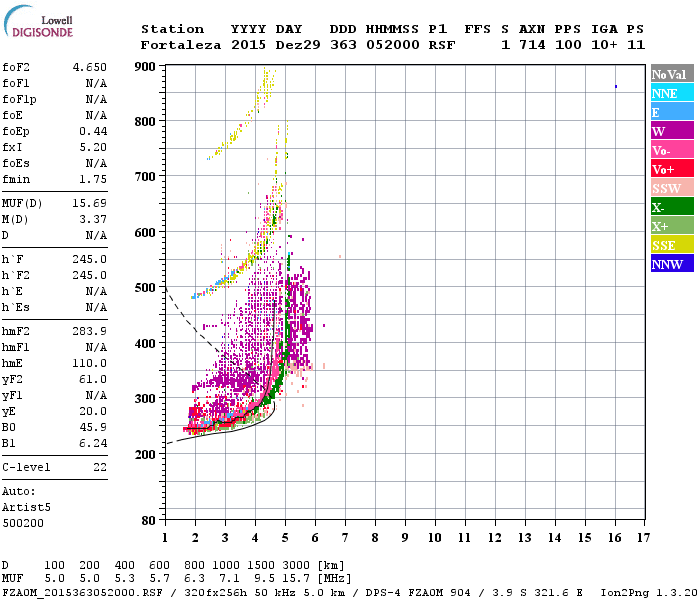
Task: Click the MUF(D) value 15.69
Action: [x=90, y=204]
